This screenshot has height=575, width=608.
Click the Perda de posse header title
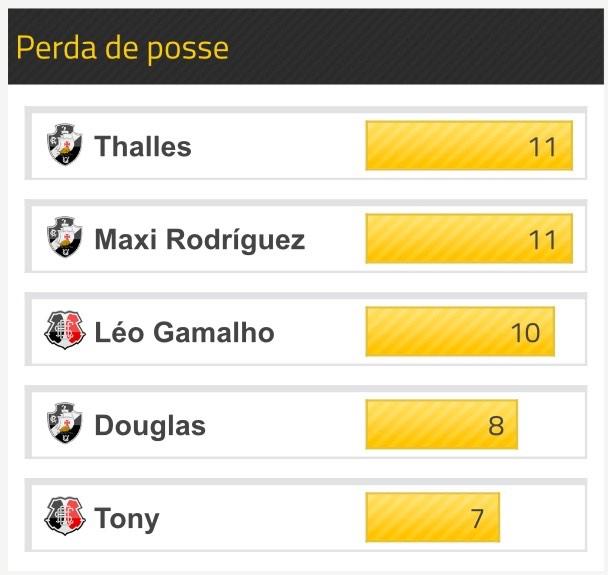(x=122, y=47)
